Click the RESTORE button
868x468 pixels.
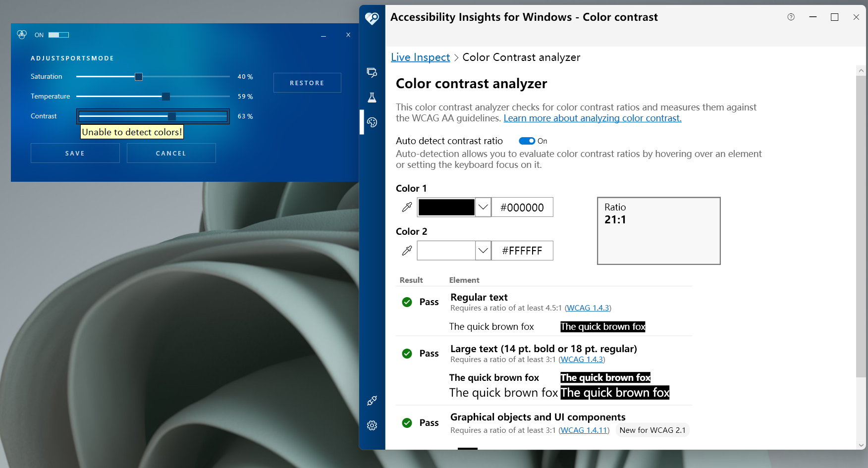(307, 83)
